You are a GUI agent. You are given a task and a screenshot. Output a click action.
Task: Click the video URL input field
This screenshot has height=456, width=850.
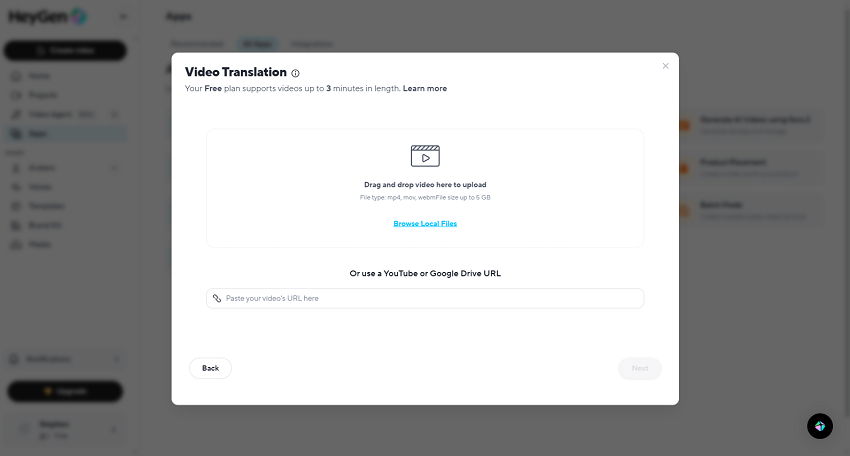tap(432, 298)
